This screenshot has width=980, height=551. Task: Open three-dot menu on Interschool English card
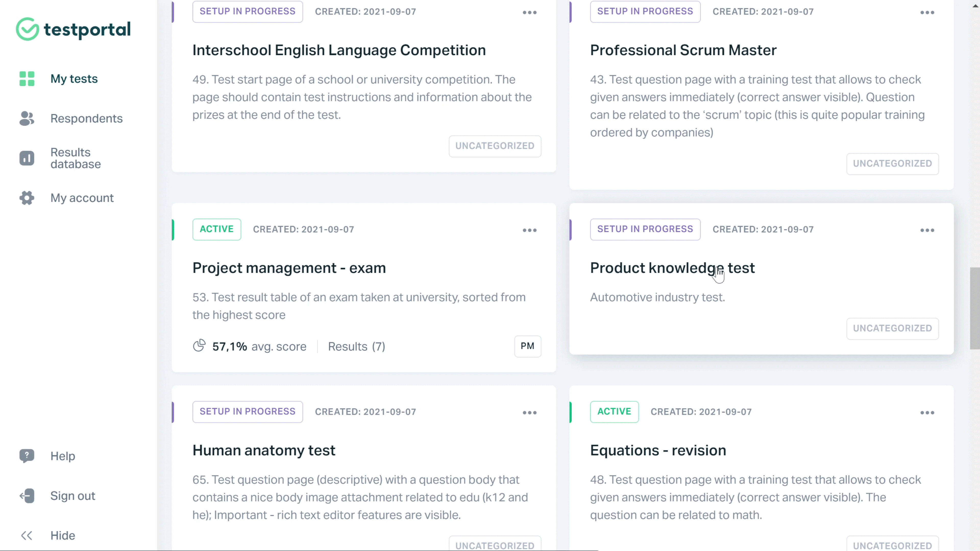[530, 13]
